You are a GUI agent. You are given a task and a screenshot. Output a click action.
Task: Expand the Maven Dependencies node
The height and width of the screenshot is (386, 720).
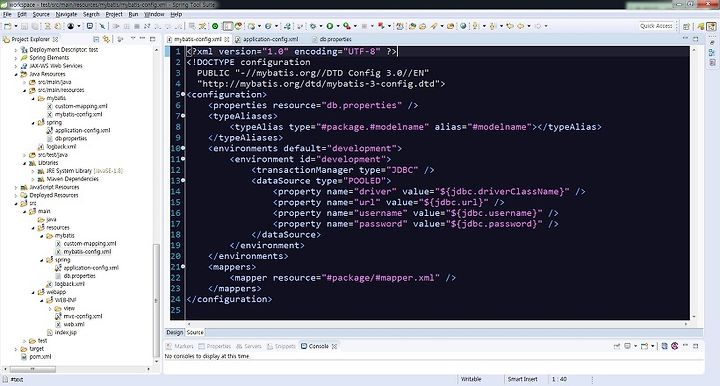tap(33, 179)
